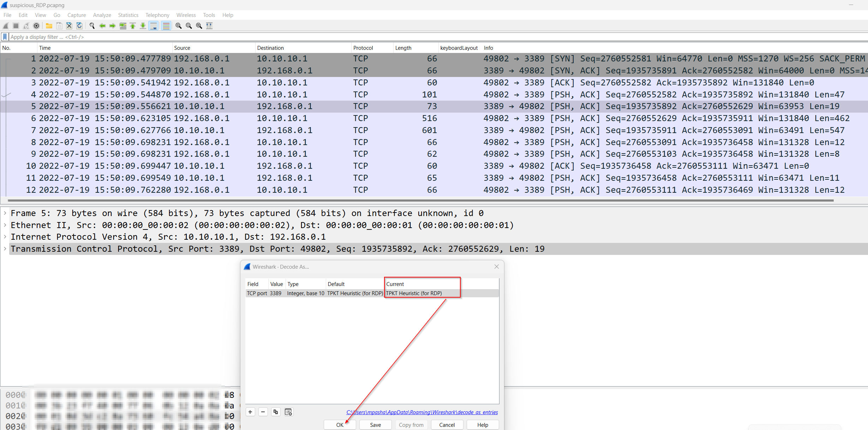
Task: Toggle auto-scroll during live capture
Action: point(154,26)
